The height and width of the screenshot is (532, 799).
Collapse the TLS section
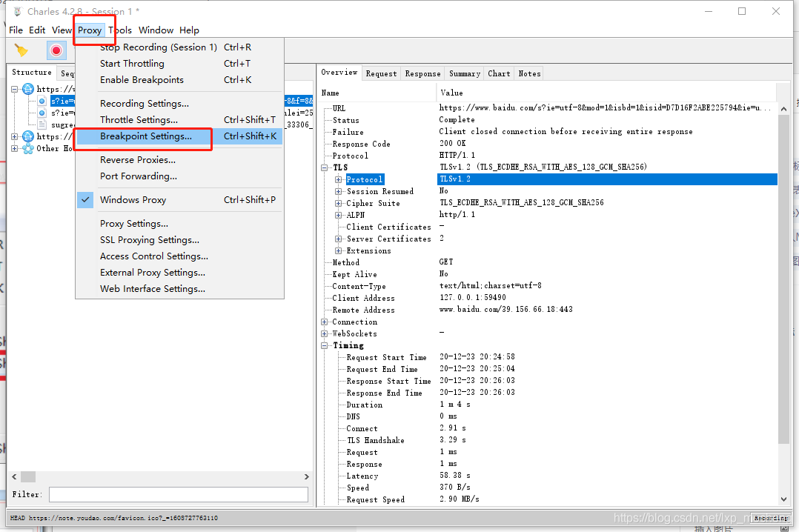(x=325, y=167)
